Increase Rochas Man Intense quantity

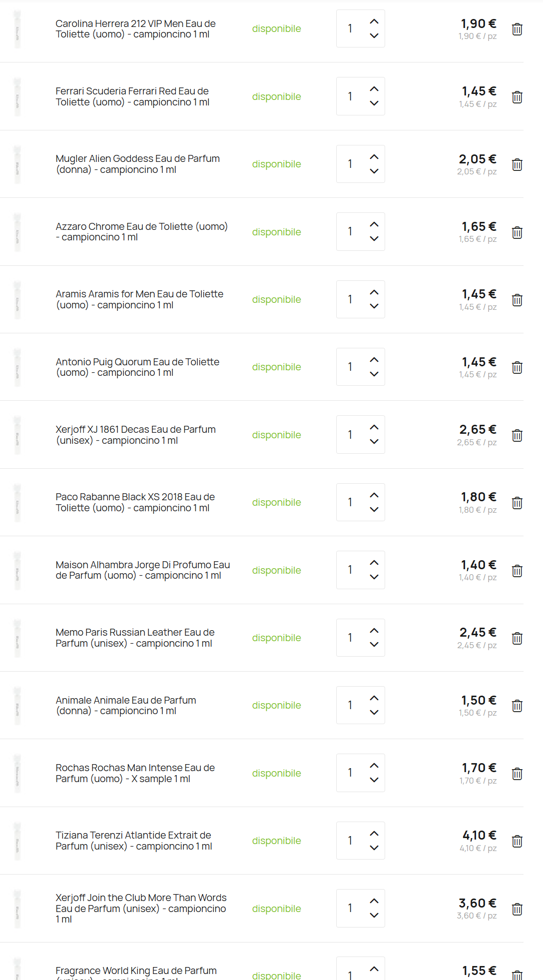[x=374, y=766]
